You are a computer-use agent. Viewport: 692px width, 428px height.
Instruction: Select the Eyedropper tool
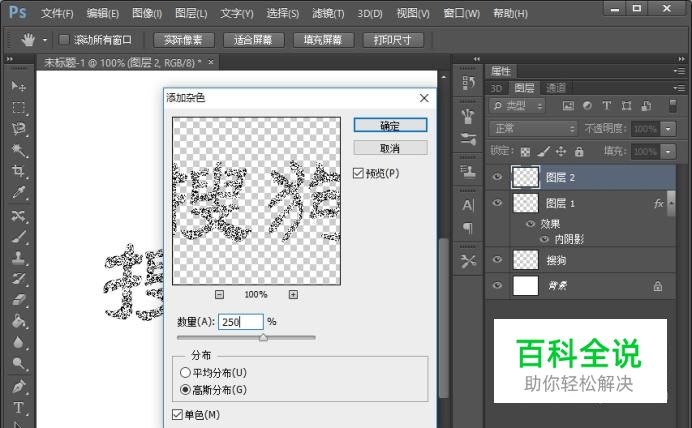click(18, 192)
